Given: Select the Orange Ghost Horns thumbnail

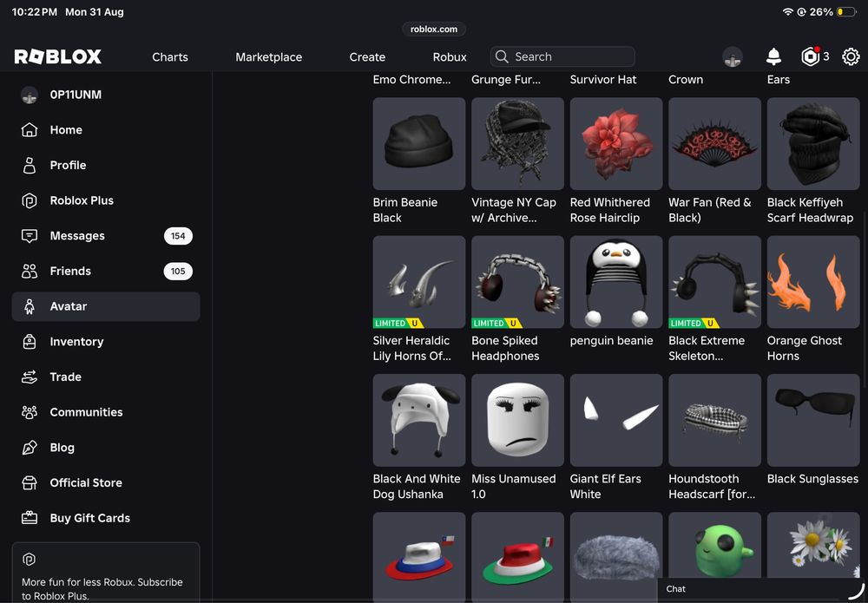Looking at the screenshot, I should click(813, 282).
